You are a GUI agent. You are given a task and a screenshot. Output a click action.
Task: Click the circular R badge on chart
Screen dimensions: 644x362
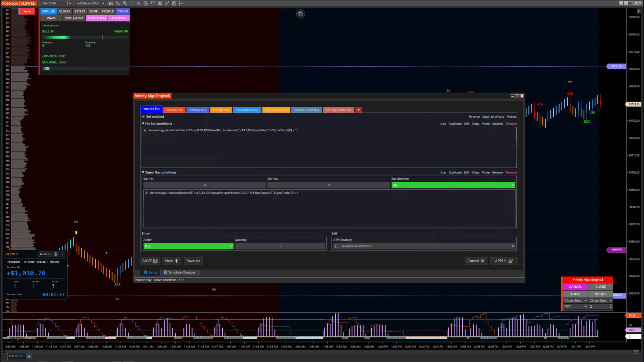point(300,14)
